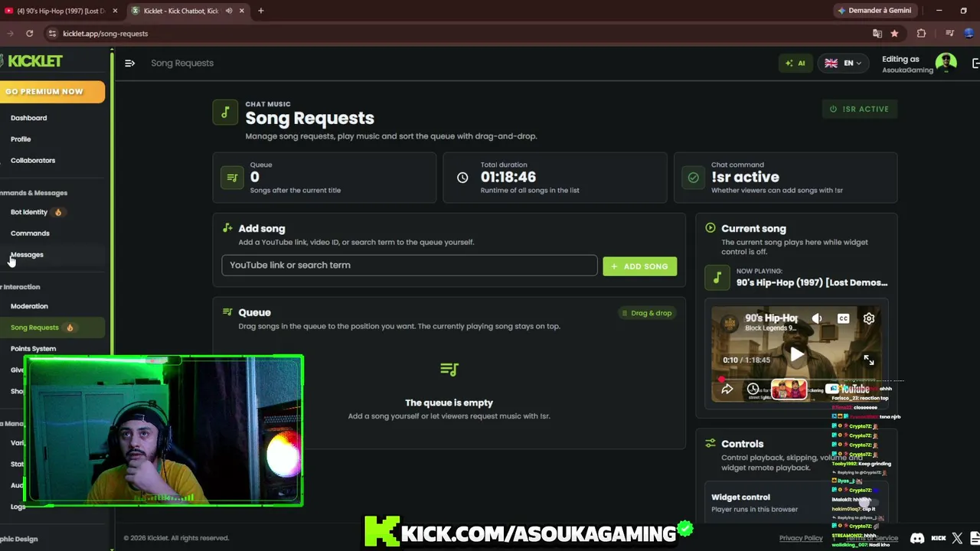Click the Now Playing music note icon
980x551 pixels.
point(717,278)
